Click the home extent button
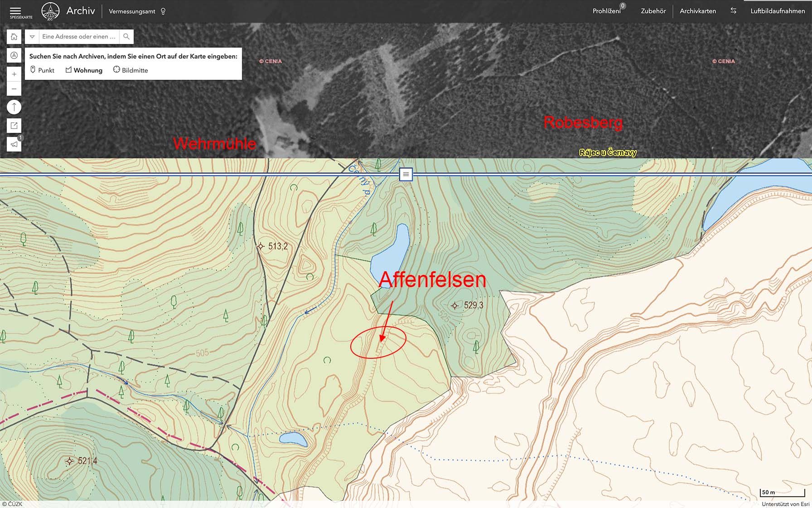812x508 pixels. (x=14, y=37)
